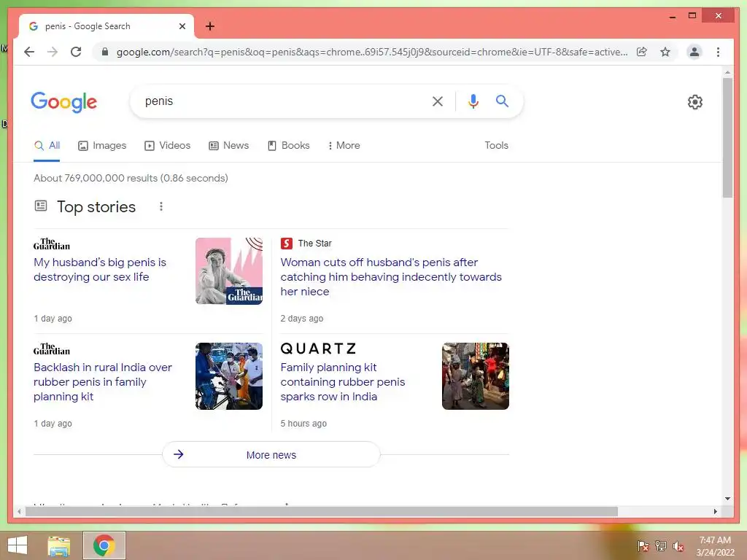Reload the Google search page

point(76,52)
